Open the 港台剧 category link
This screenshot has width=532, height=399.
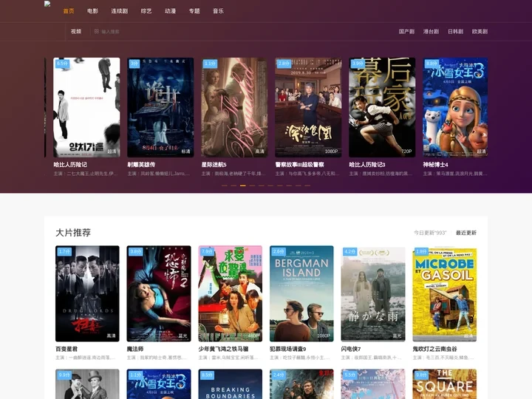431,32
